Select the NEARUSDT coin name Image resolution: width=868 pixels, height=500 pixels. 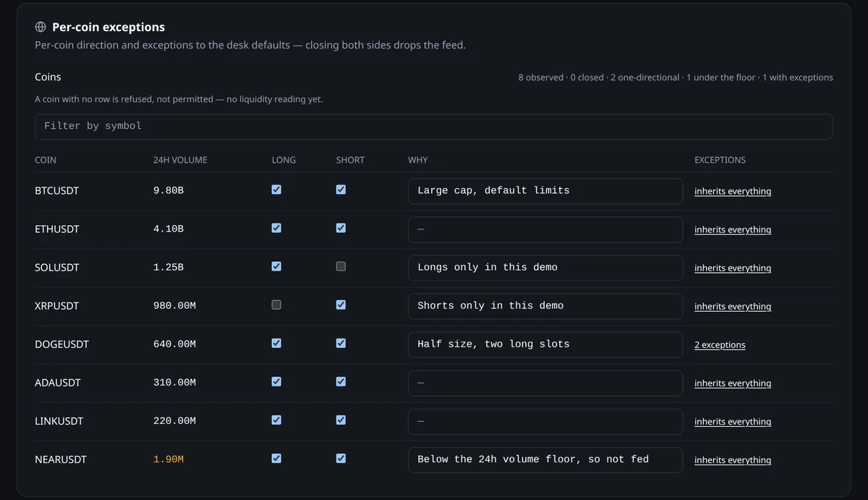click(61, 459)
